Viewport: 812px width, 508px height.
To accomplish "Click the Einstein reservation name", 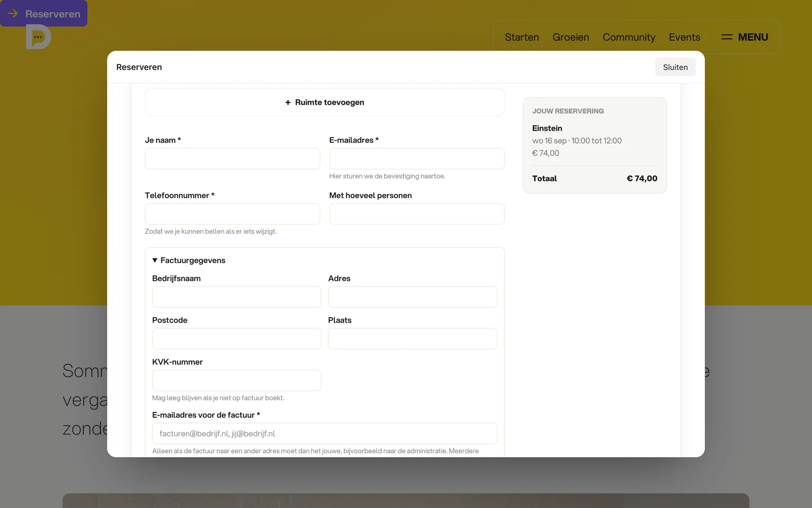I will tap(547, 128).
